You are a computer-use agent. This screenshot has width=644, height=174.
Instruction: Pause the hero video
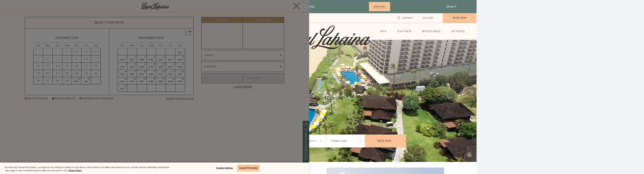tap(469, 155)
